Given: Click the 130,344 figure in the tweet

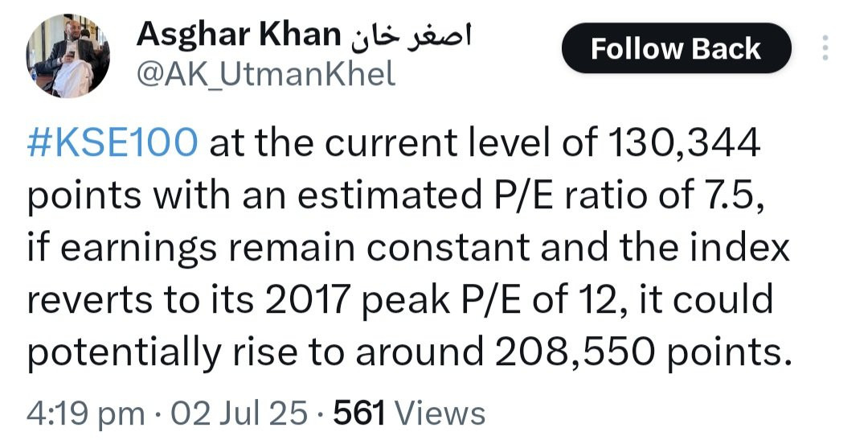Looking at the screenshot, I should [684, 143].
